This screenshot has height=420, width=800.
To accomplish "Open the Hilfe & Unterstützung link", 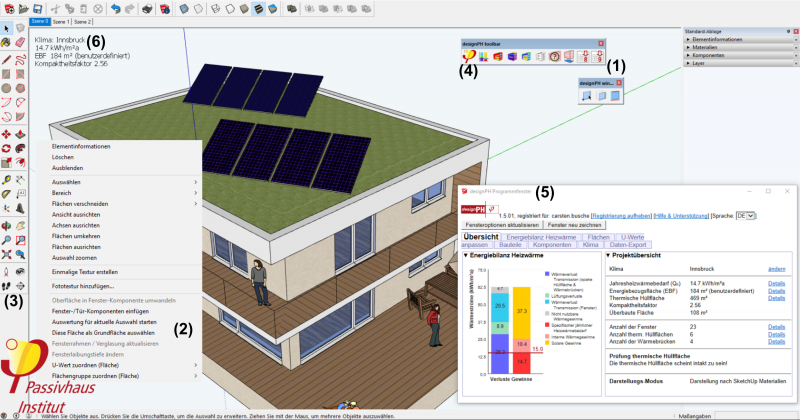I will 681,216.
